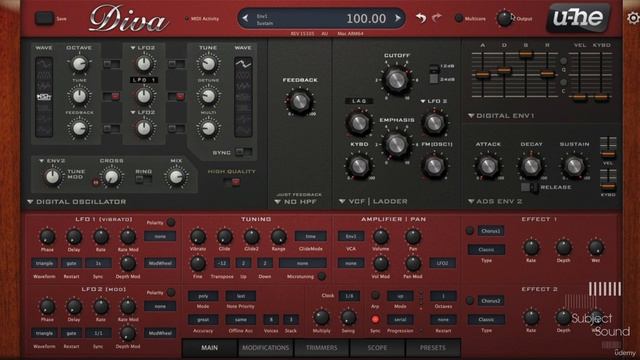640x360 pixels.
Task: Click the previous parameter arrow in the display
Action: tap(245, 18)
